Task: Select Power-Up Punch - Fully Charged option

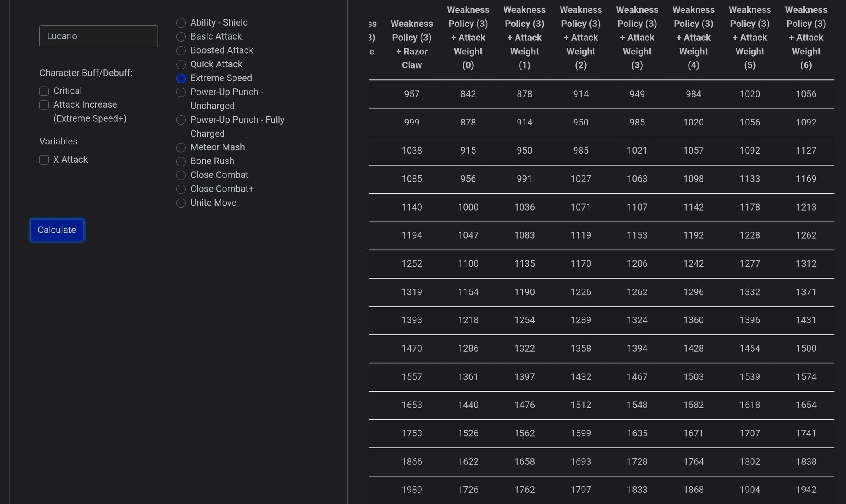Action: coord(181,120)
